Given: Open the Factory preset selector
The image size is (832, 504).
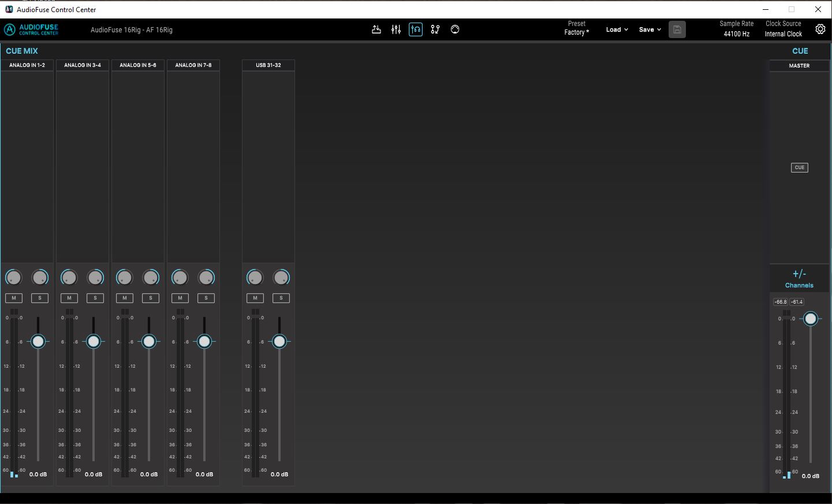Looking at the screenshot, I should tap(576, 32).
